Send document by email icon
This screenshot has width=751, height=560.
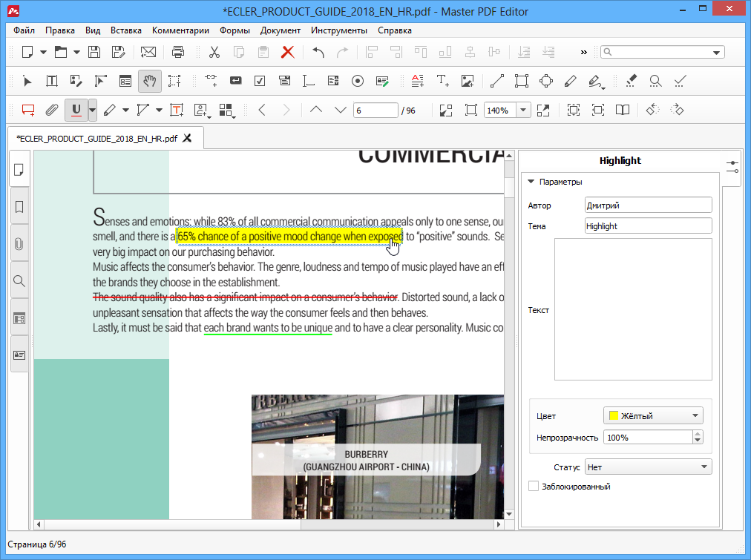(x=148, y=52)
